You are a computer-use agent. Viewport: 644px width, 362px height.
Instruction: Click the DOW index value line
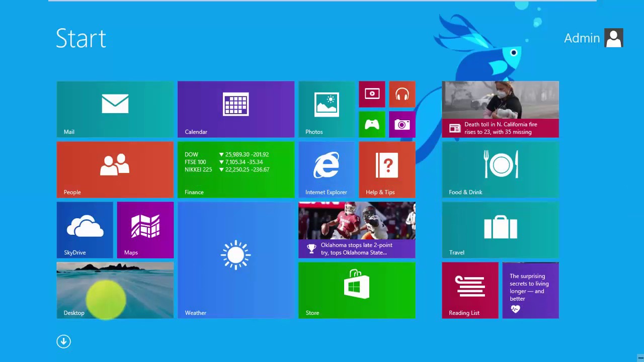click(227, 154)
